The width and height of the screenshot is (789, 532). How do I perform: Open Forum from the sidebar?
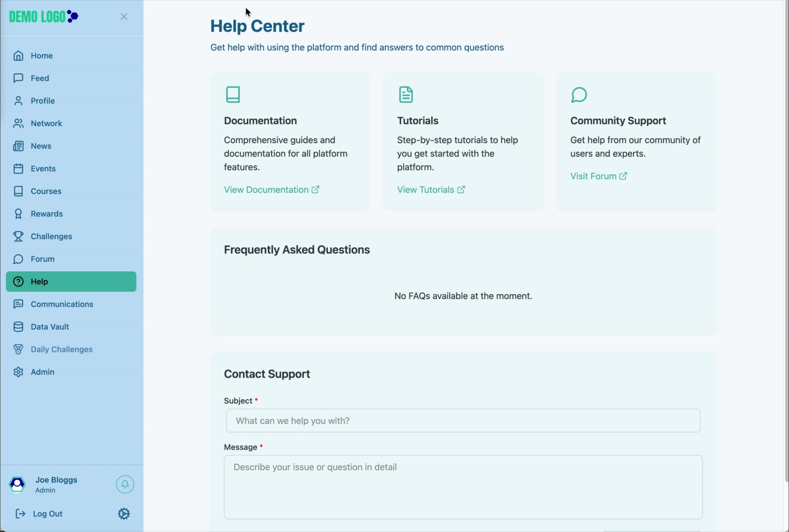pos(71,259)
